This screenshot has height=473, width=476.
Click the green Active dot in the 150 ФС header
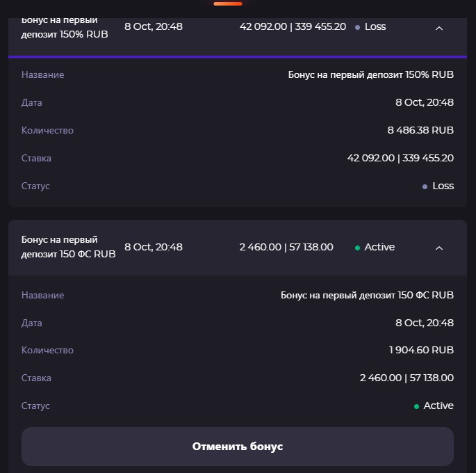coord(357,248)
